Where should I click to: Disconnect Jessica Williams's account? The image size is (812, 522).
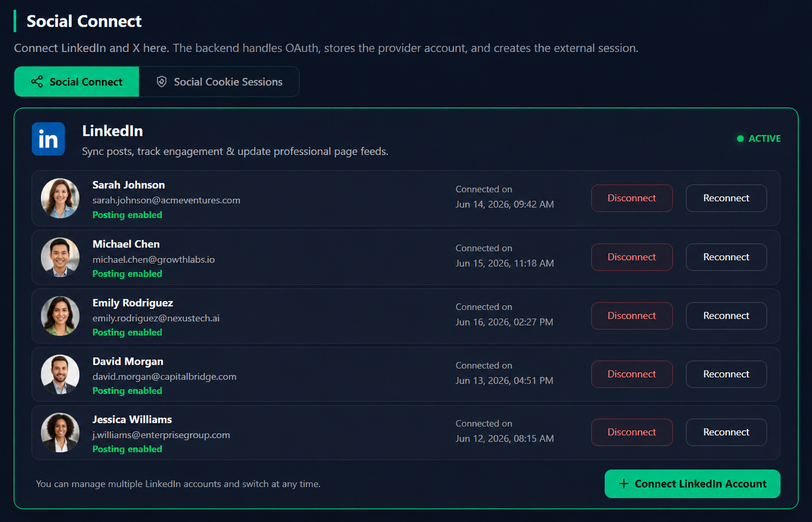(x=632, y=432)
